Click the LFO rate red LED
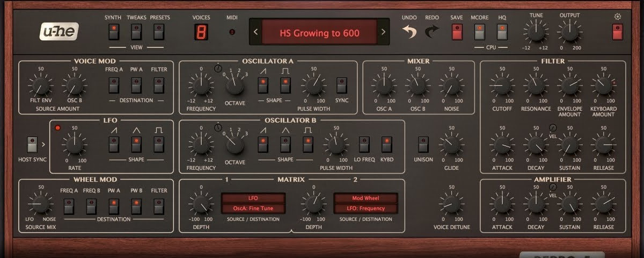 click(x=58, y=127)
